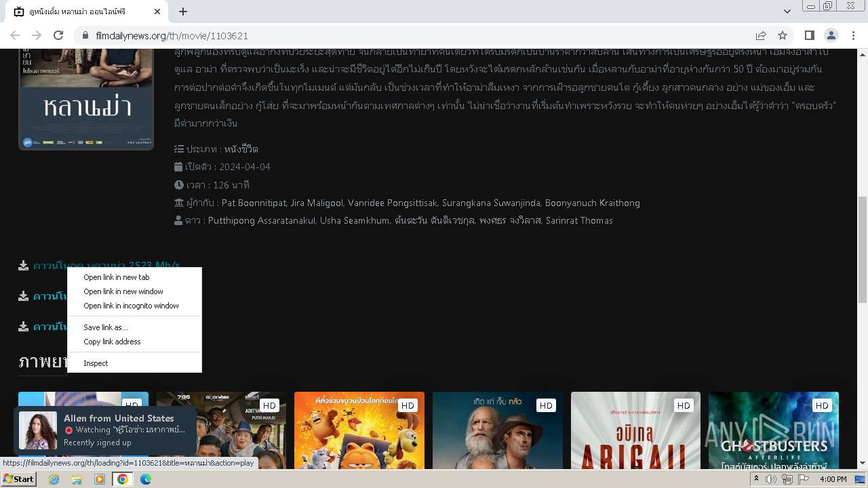Choose Open link in incognito window

tap(134, 306)
